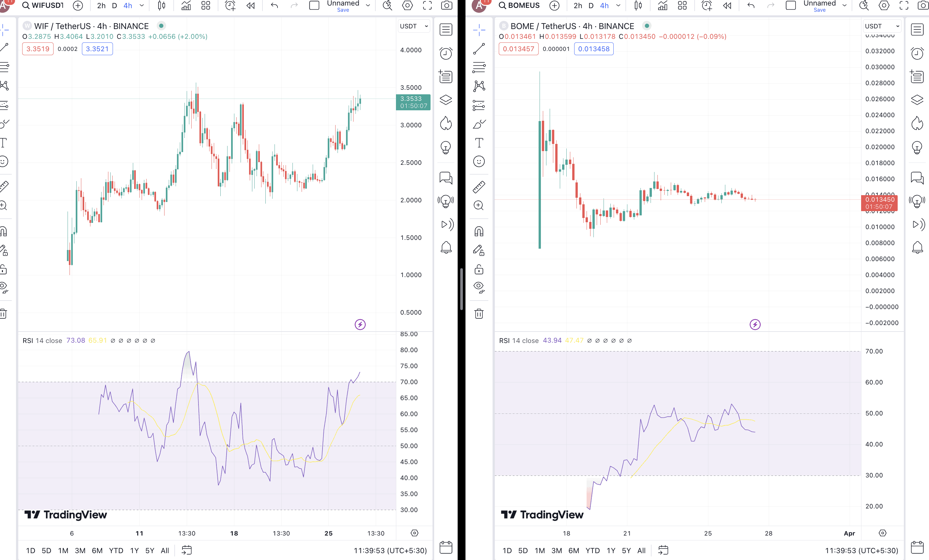Open indicators icon in BOME top toolbar

click(x=662, y=5)
